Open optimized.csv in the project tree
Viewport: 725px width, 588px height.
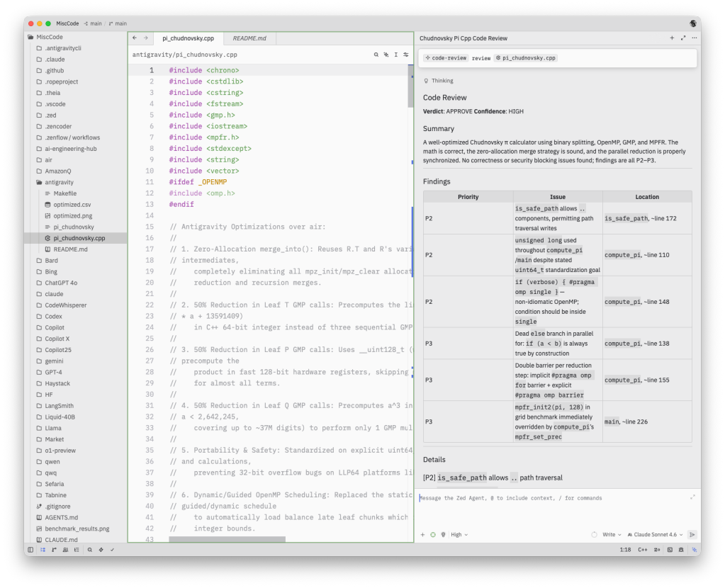tap(72, 204)
